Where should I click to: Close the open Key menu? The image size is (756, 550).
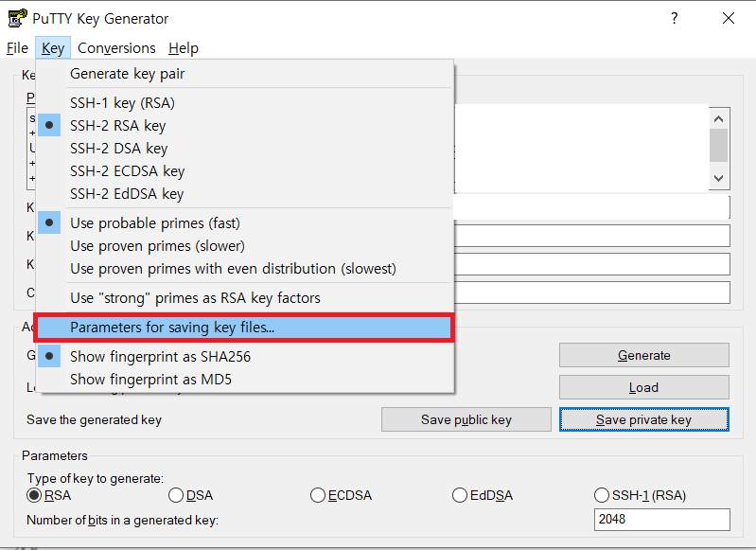coord(53,47)
